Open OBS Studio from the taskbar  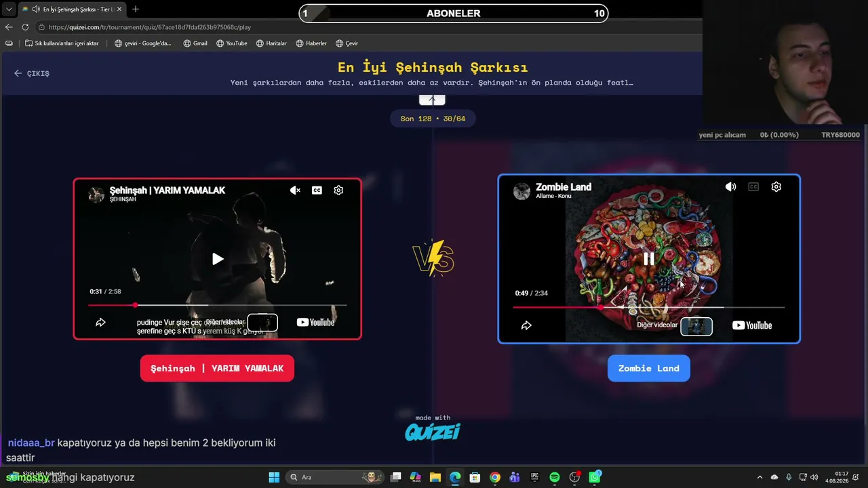click(x=575, y=477)
